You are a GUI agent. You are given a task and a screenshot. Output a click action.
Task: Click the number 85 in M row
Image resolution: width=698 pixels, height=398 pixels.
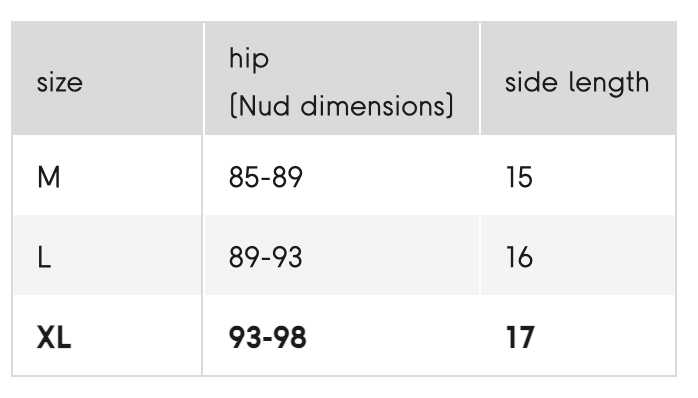pyautogui.click(x=243, y=177)
